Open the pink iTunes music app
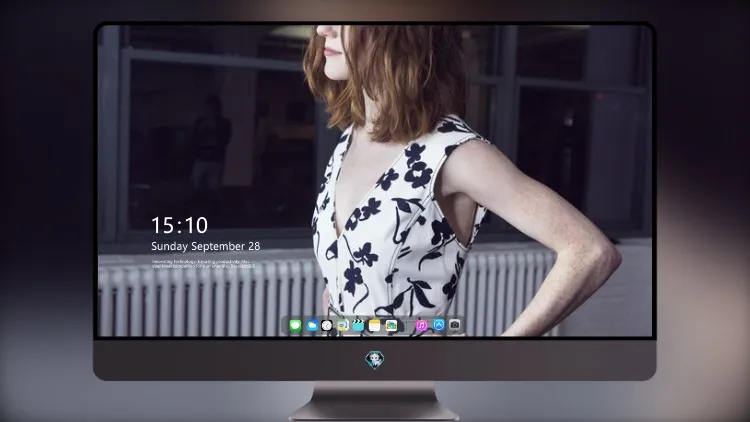The width and height of the screenshot is (750, 422). click(421, 326)
